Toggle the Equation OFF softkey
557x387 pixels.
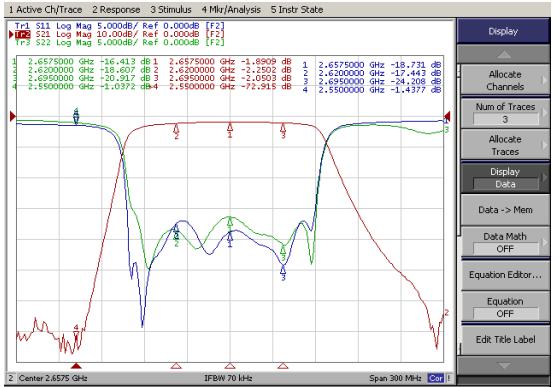[505, 307]
